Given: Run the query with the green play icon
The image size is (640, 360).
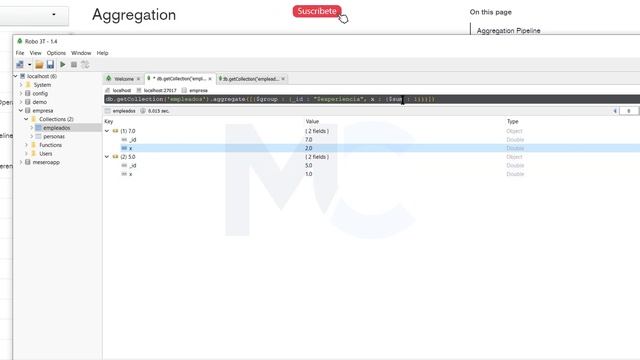Looking at the screenshot, I should (x=62, y=64).
